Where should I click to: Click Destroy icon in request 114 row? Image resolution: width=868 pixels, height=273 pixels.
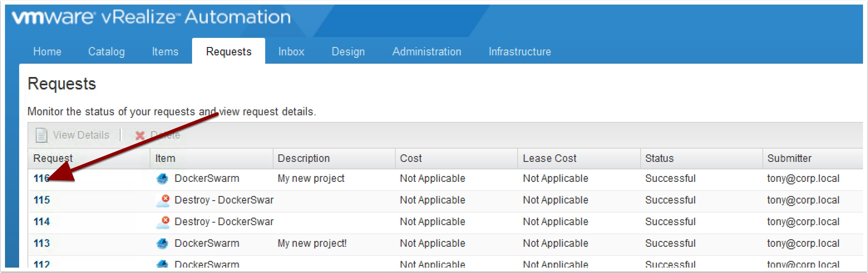click(163, 222)
